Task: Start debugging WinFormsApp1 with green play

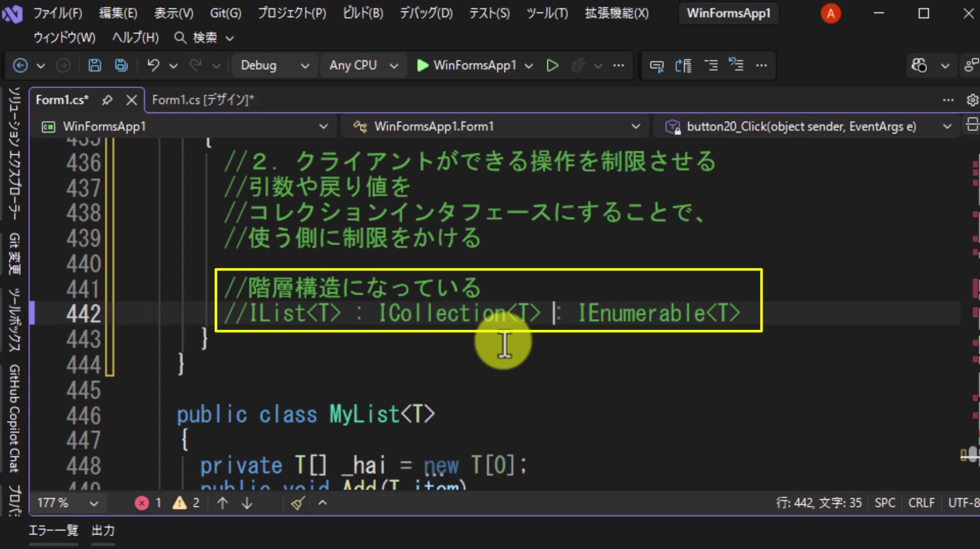Action: tap(467, 65)
